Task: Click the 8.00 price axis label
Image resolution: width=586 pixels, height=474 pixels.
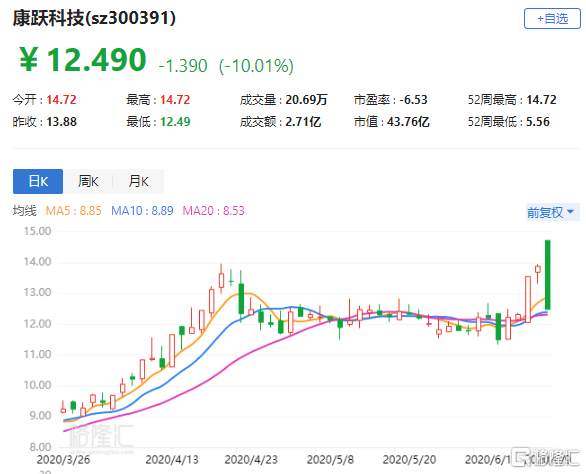Action: point(40,447)
